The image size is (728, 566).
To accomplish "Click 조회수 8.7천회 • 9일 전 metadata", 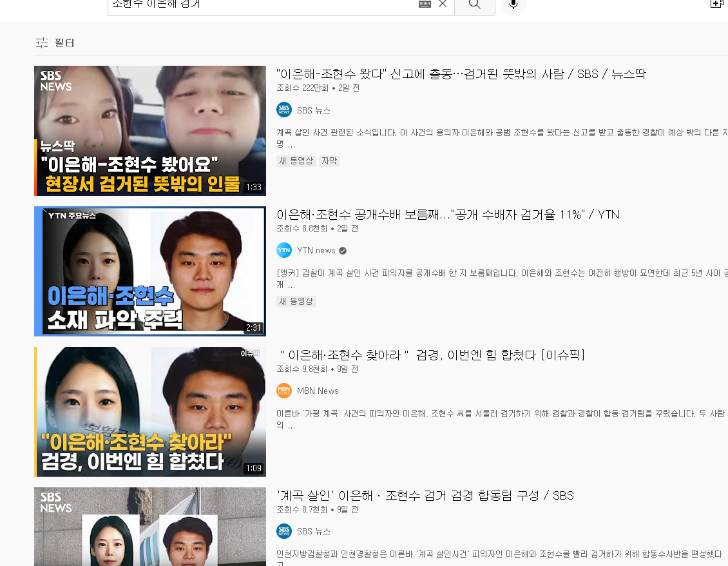I will pyautogui.click(x=318, y=509).
